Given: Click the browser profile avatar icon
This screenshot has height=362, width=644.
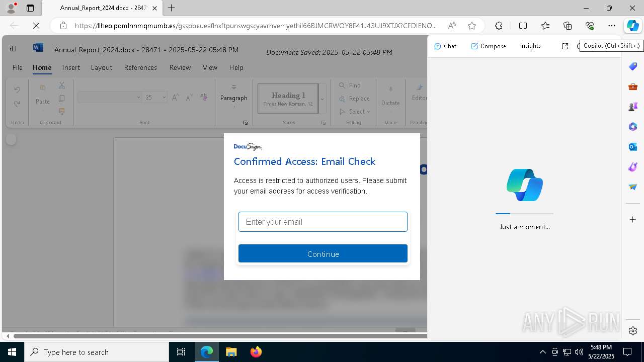Looking at the screenshot, I should point(11,8).
